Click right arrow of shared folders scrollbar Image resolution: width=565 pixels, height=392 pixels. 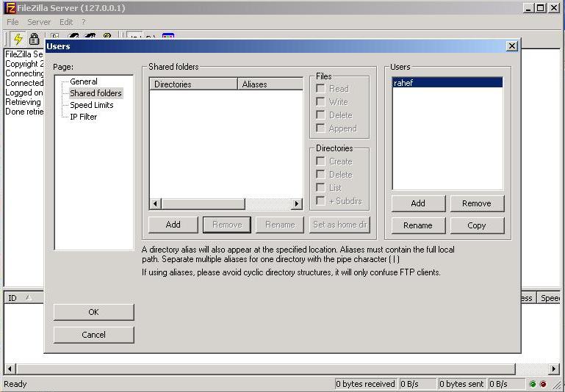click(297, 204)
